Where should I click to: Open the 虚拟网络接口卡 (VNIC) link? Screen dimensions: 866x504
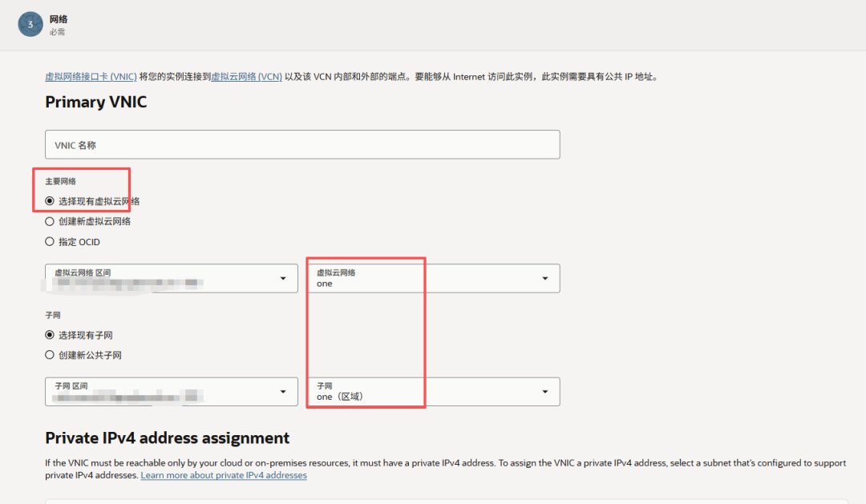pyautogui.click(x=91, y=77)
